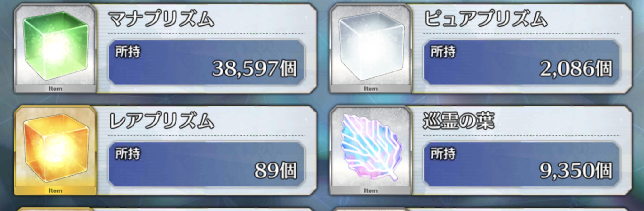Click 所持 label in Rare Prism card
Viewport: 644px width, 211px height.
[x=128, y=154]
